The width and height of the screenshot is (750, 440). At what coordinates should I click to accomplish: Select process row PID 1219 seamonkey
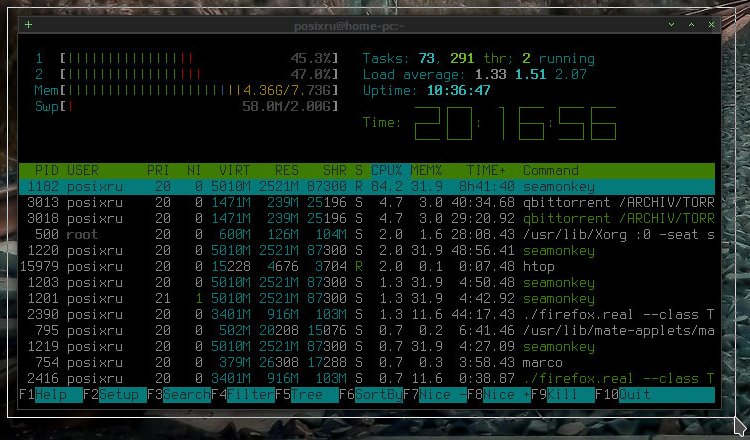(367, 347)
